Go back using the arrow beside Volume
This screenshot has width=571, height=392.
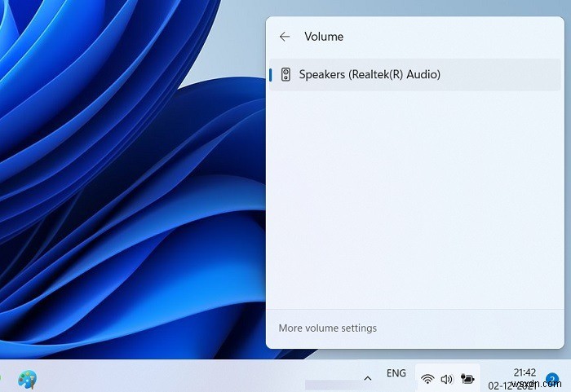[285, 37]
